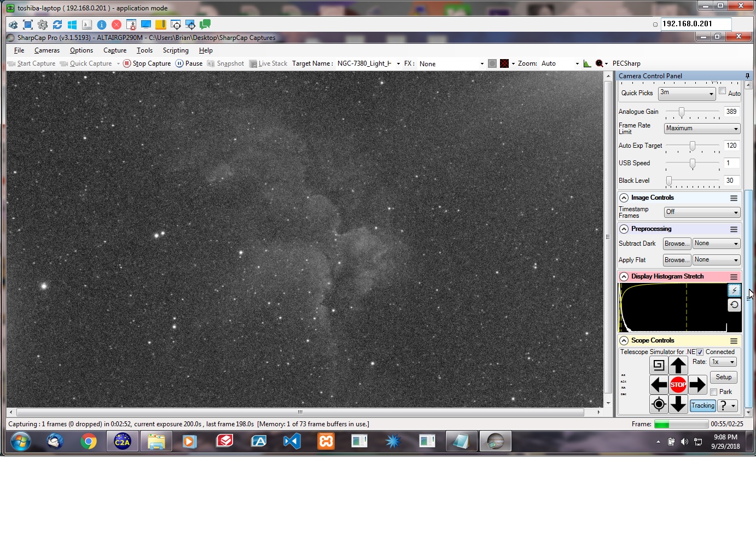The height and width of the screenshot is (545, 756).
Task: Open the Apply Flat None dropdown
Action: tap(716, 260)
